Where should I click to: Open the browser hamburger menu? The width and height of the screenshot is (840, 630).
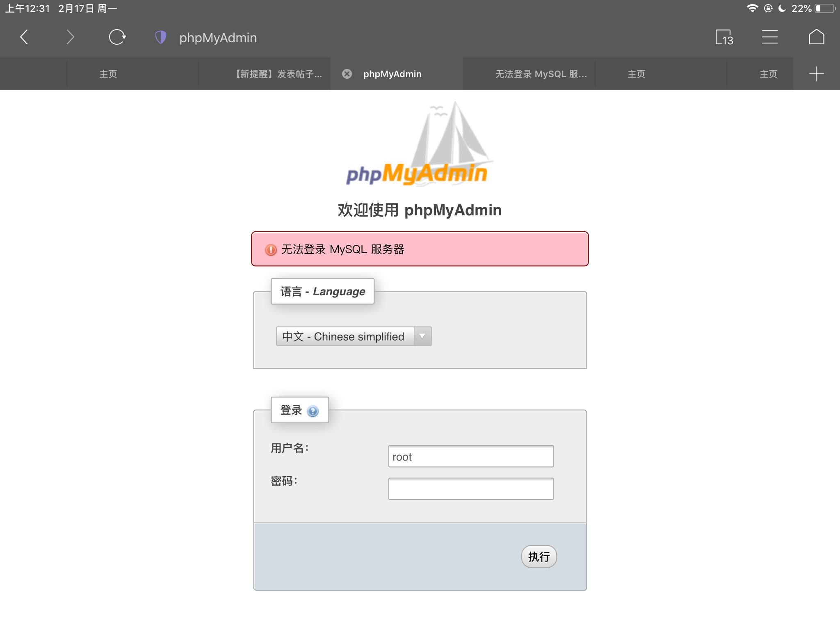point(769,37)
